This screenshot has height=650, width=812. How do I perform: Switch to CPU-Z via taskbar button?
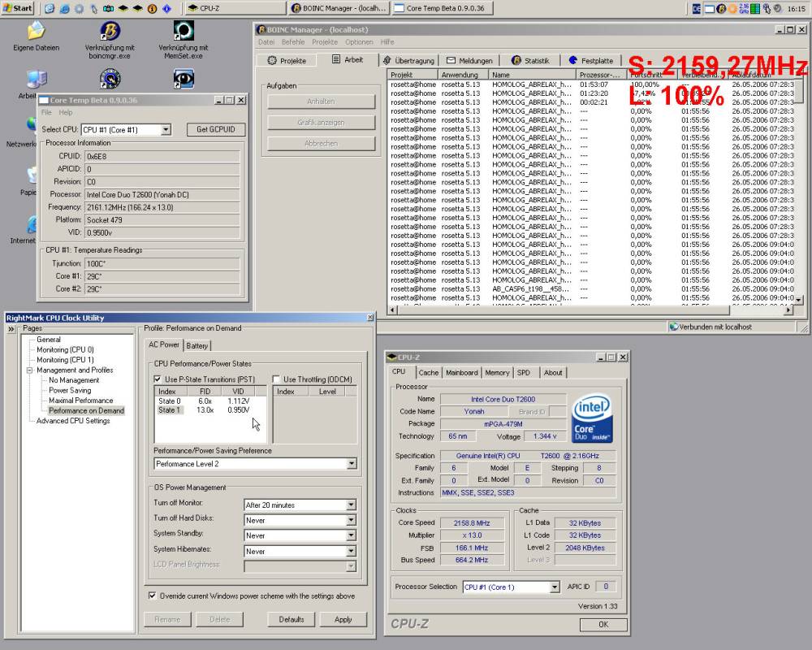click(x=235, y=8)
